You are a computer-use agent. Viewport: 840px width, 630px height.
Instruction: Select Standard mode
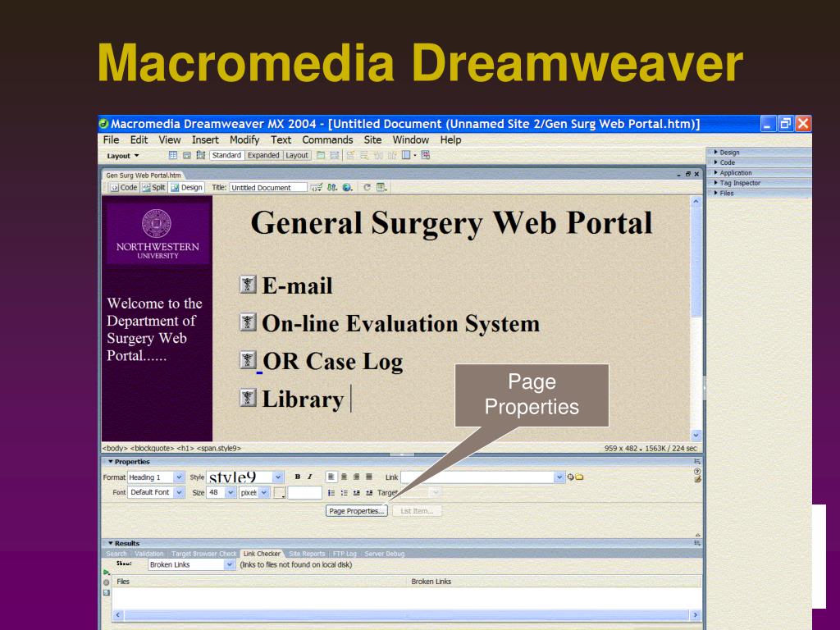click(226, 155)
